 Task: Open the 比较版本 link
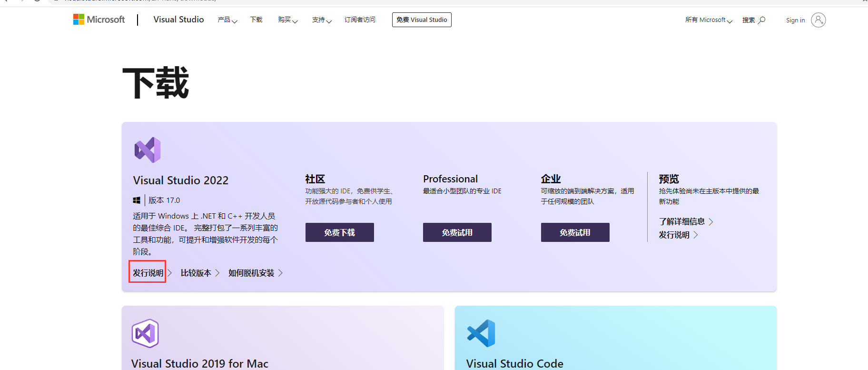(x=200, y=273)
